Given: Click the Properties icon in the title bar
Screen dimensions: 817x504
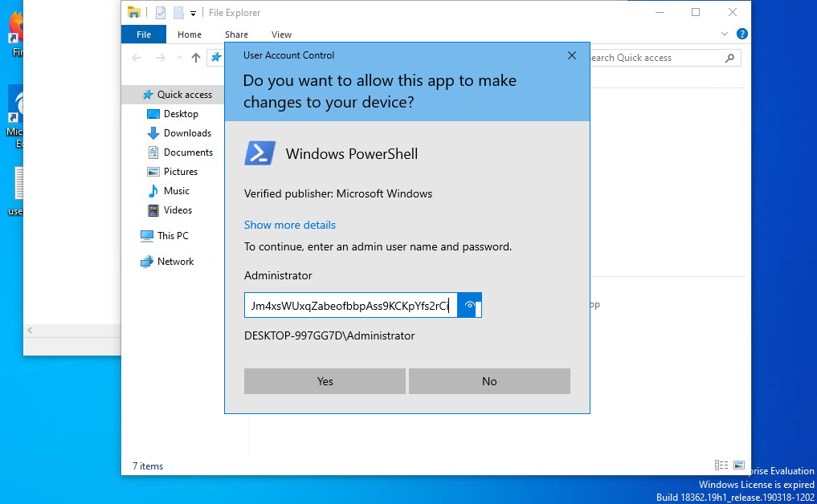Looking at the screenshot, I should tap(161, 13).
